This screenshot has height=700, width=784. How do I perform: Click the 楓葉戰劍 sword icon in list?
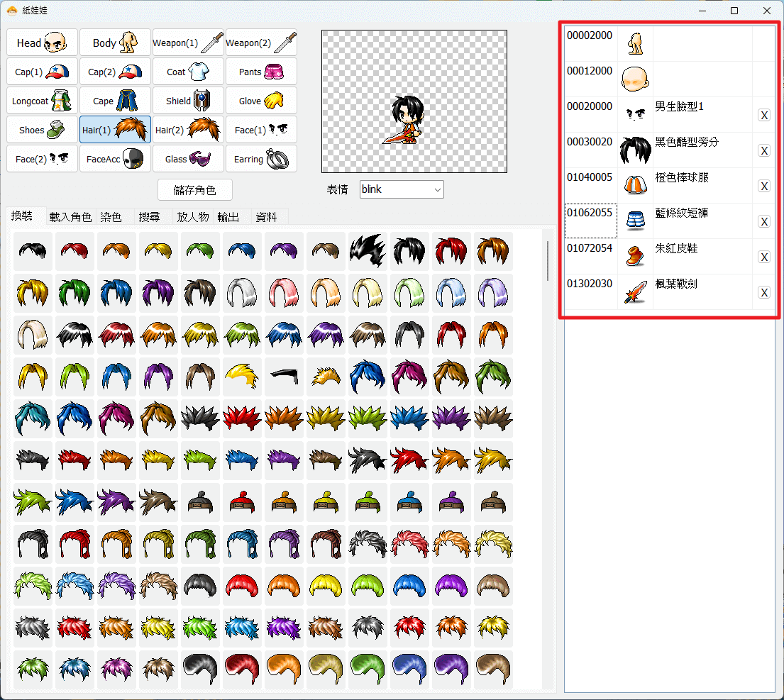636,292
